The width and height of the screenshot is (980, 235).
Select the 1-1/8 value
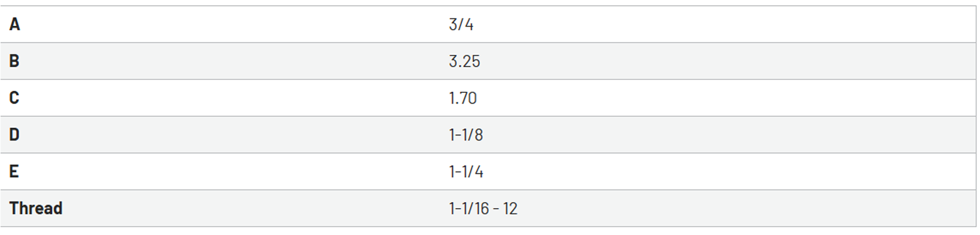coord(466,135)
